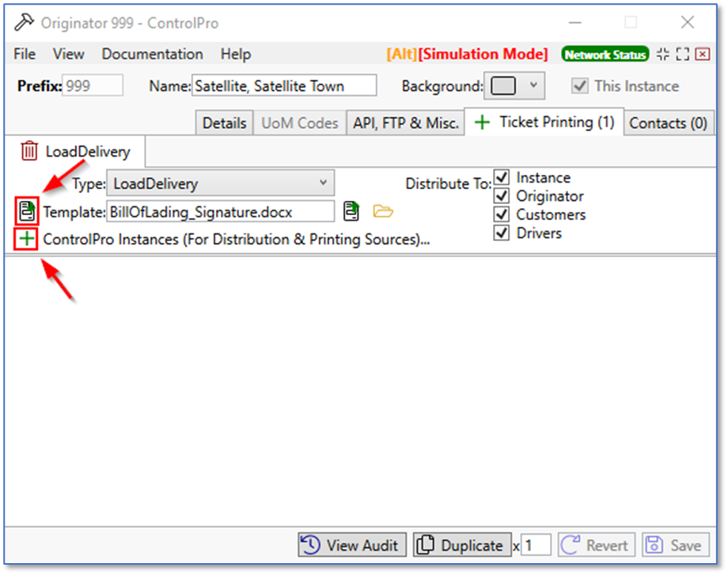
Task: Open the Documentation menu
Action: click(x=152, y=54)
